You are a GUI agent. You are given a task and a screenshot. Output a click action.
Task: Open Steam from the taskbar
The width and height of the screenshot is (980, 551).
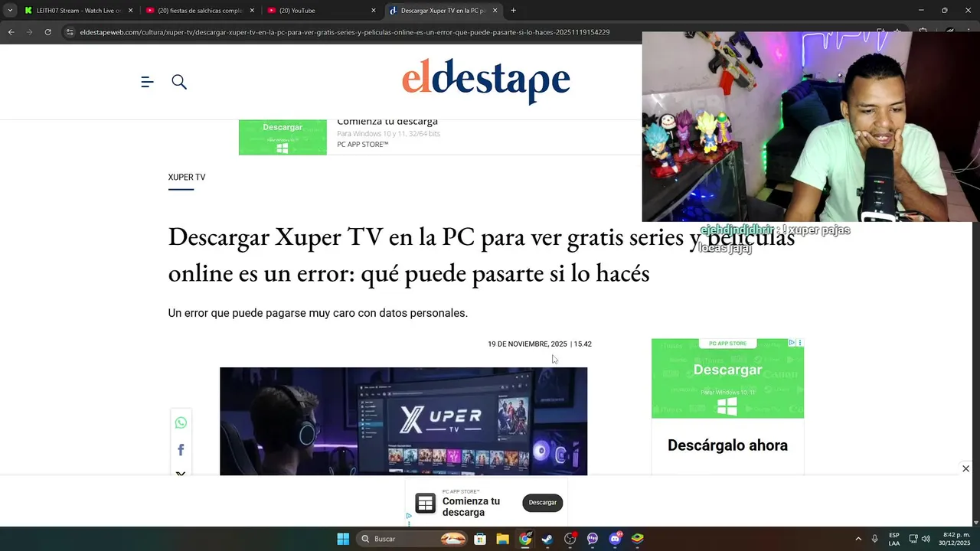tap(547, 539)
